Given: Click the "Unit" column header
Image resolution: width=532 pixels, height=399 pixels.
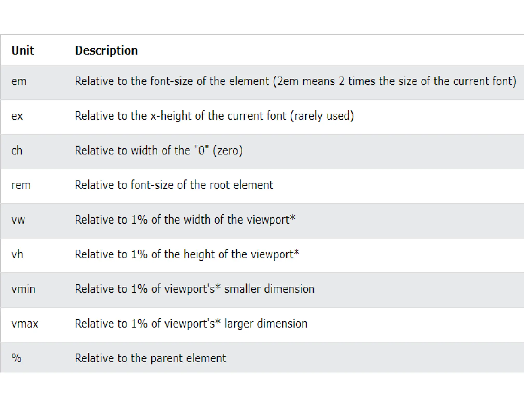Looking at the screenshot, I should point(23,50).
